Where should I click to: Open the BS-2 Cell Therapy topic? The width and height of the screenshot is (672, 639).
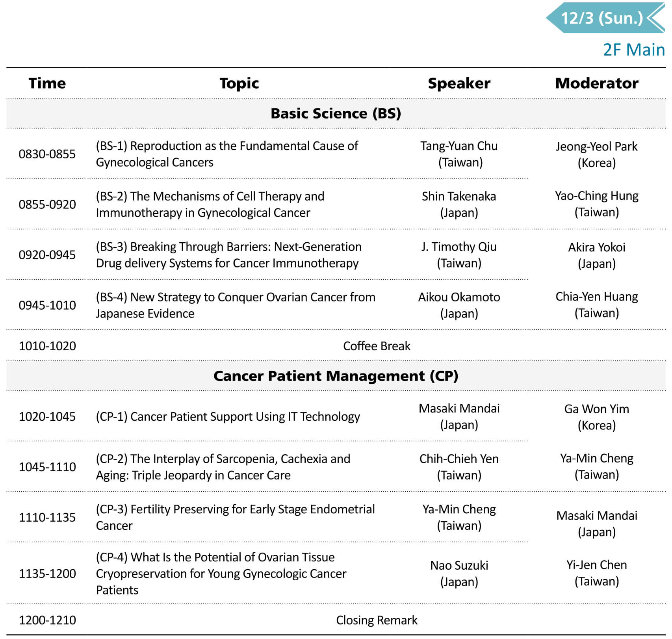click(210, 204)
